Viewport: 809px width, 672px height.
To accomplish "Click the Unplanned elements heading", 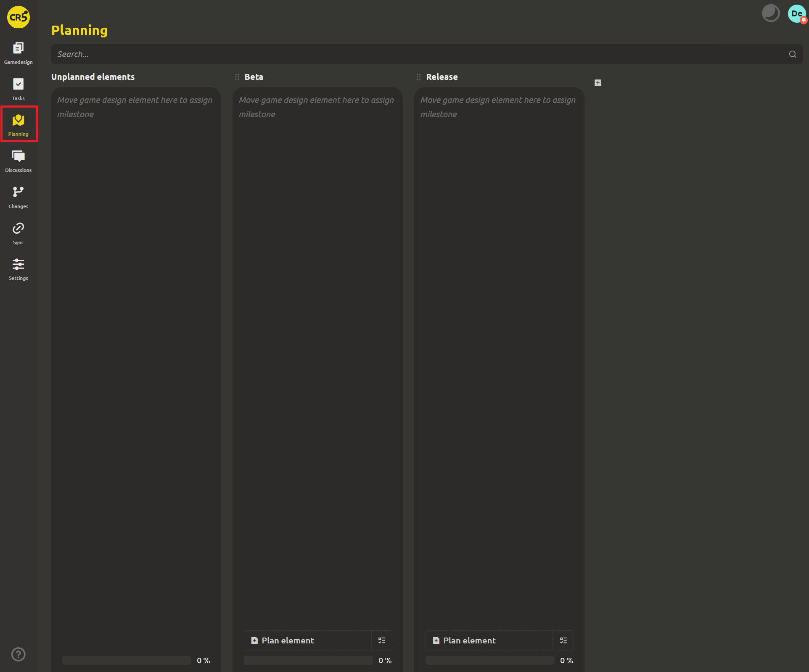I will point(93,77).
